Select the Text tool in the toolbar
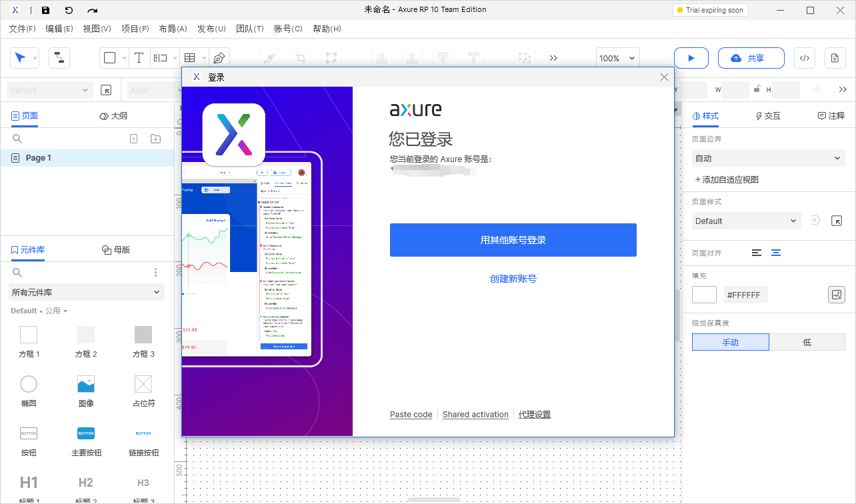 point(139,57)
